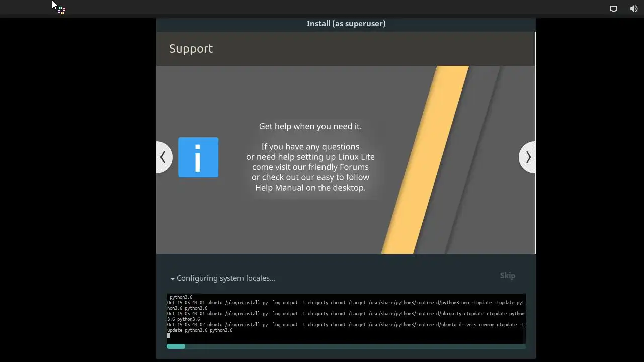Open the display icon in the top panel
The height and width of the screenshot is (362, 644).
(x=614, y=9)
